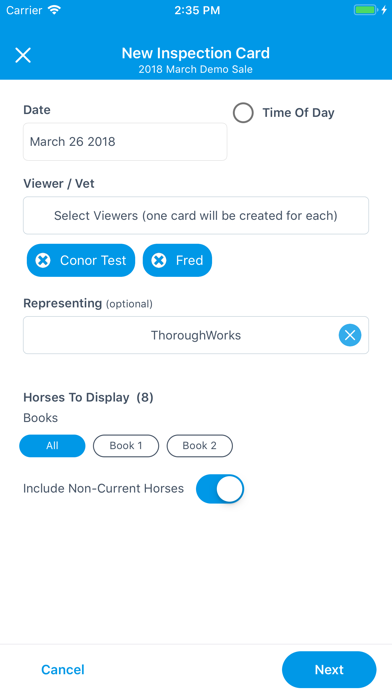This screenshot has width=392, height=696.
Task: Open the Representing ThoroughWorks selector
Action: [x=196, y=335]
